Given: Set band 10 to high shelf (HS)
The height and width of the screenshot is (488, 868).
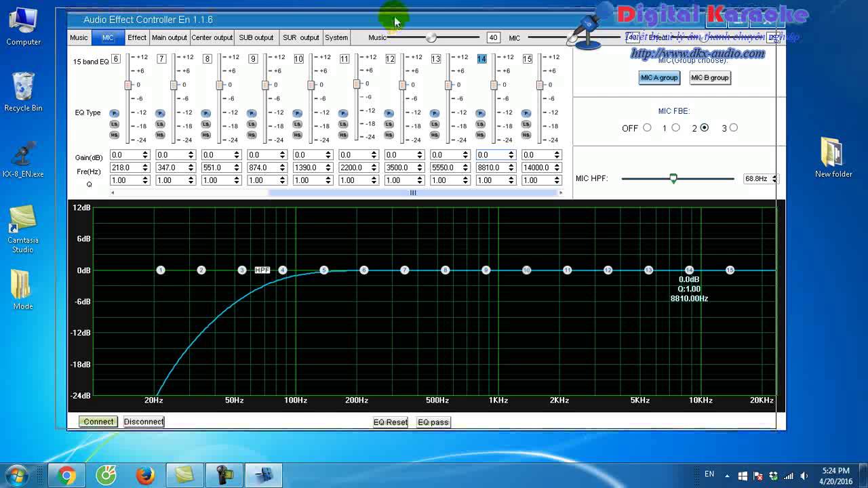Looking at the screenshot, I should pyautogui.click(x=298, y=135).
